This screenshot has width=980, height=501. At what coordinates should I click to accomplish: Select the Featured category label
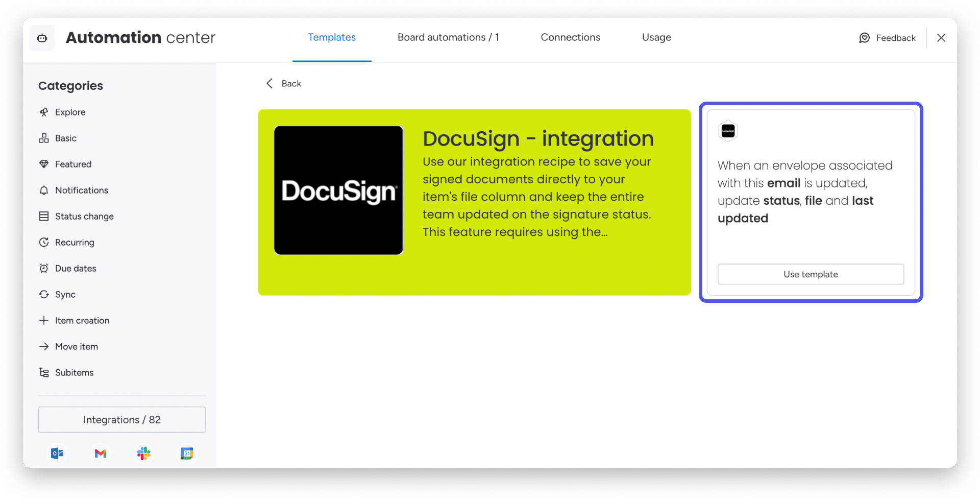[x=73, y=164]
